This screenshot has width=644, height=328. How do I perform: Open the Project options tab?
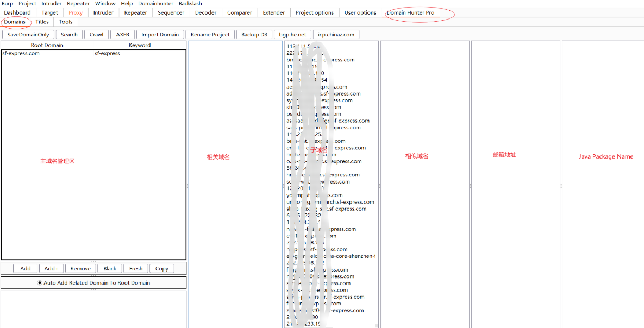315,12
